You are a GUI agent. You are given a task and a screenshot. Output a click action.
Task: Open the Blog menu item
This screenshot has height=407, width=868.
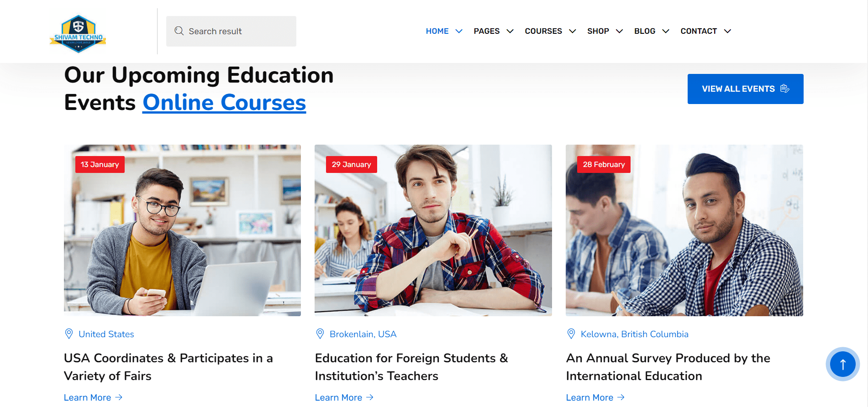tap(644, 31)
